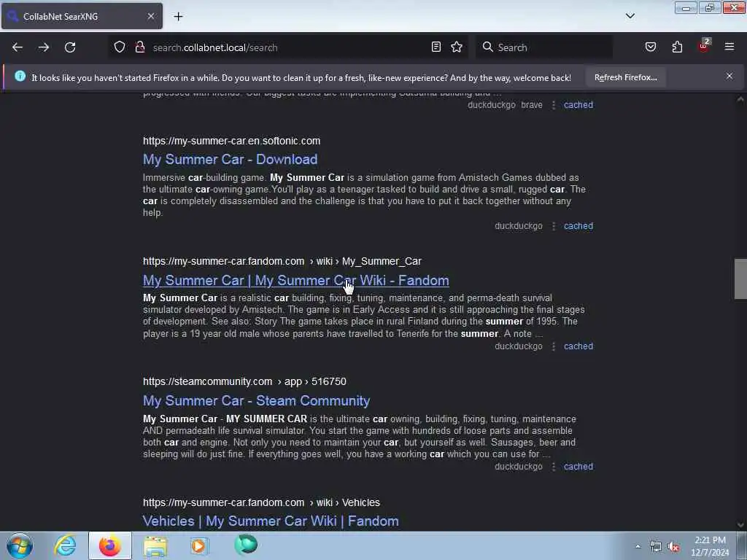747x560 pixels.
Task: Open uBlock extension icon with badge
Action: (704, 46)
